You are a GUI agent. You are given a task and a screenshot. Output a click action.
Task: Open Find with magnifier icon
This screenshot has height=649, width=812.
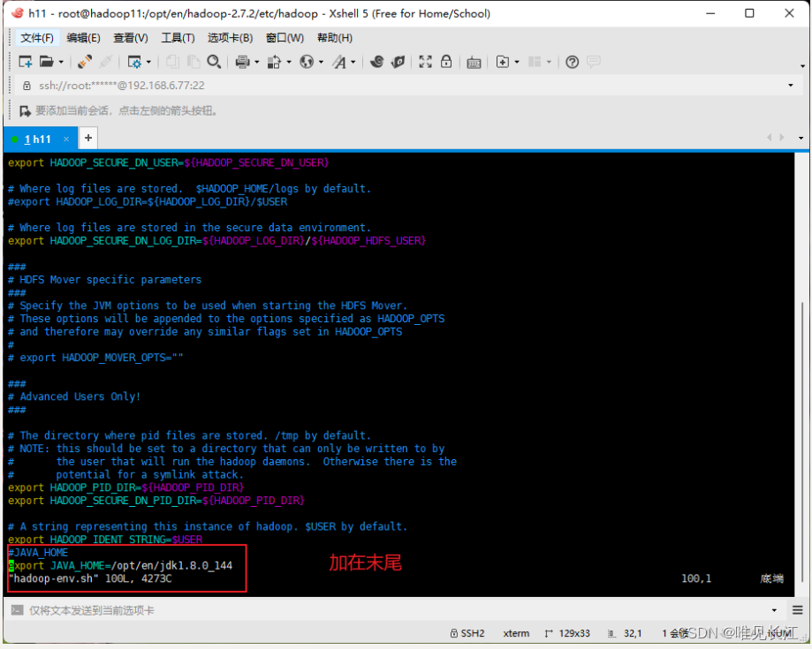pyautogui.click(x=214, y=62)
